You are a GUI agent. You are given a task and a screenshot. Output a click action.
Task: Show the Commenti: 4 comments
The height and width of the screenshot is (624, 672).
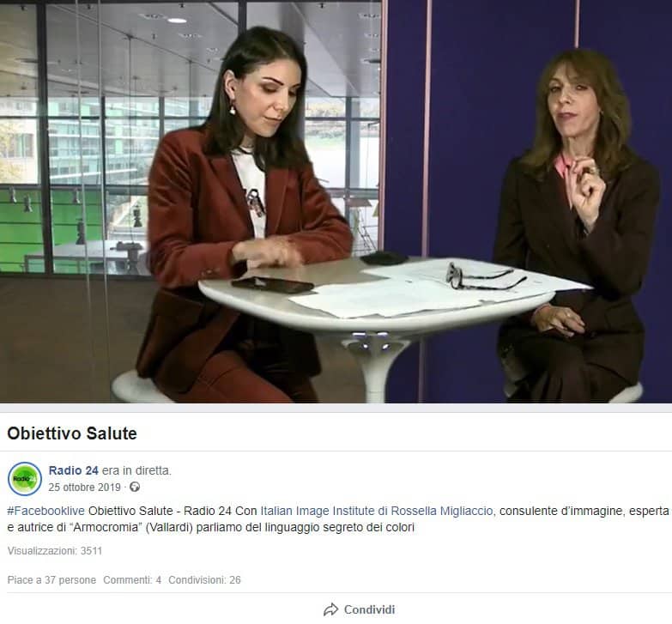pyautogui.click(x=132, y=580)
